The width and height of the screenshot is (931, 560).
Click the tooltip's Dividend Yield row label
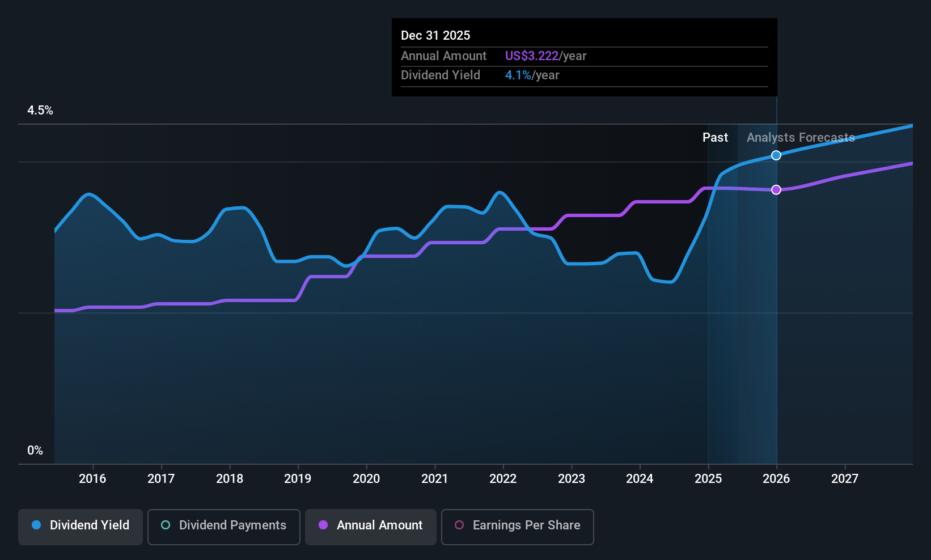coord(441,75)
